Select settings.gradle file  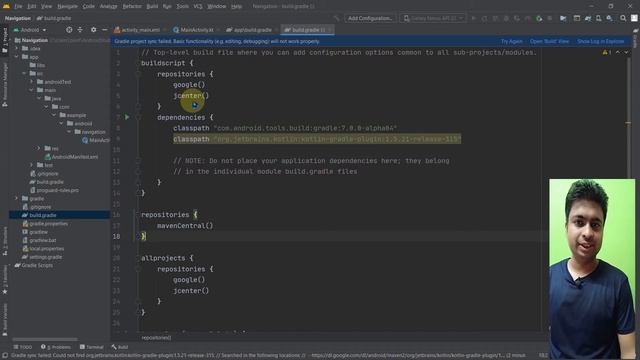pyautogui.click(x=42, y=257)
